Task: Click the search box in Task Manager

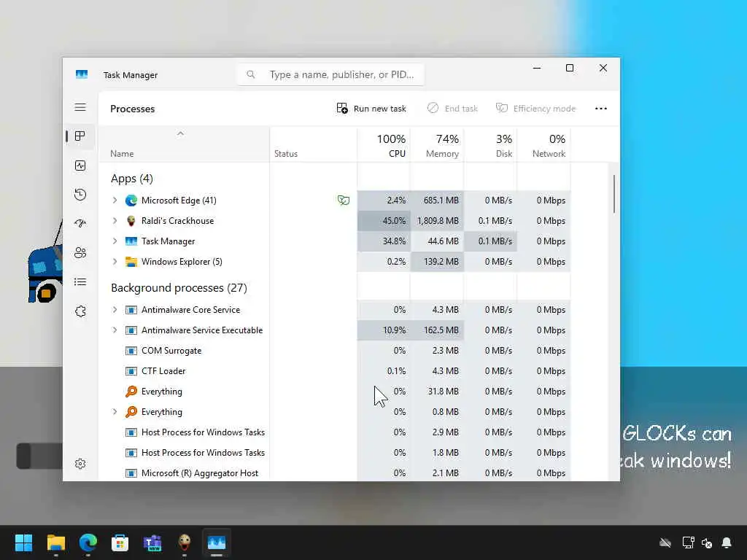Action: (330, 75)
